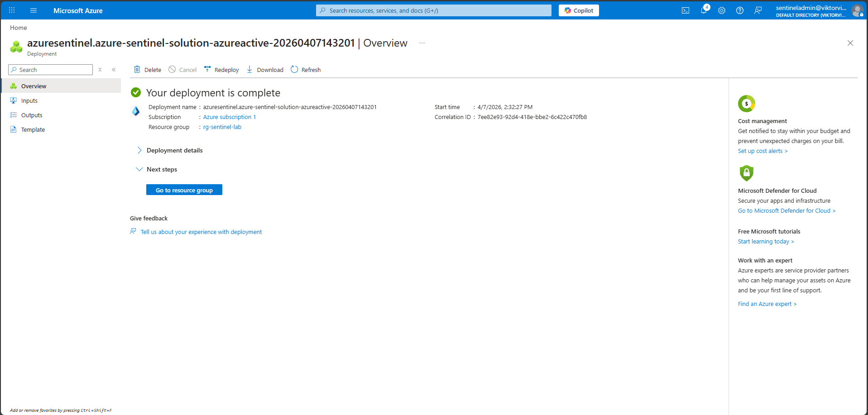
Task: Launch Cloud Shell from the top bar
Action: click(x=686, y=10)
